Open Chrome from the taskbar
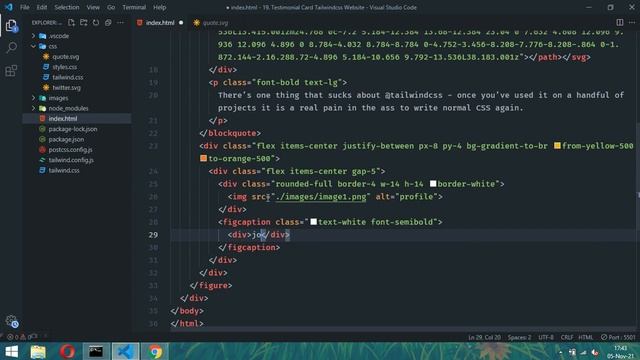640x360 pixels. tap(155, 351)
